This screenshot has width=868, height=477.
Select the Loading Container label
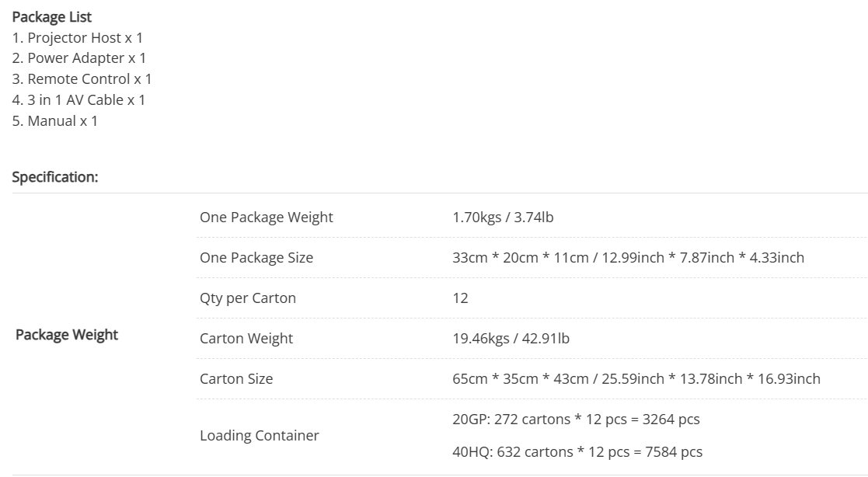pyautogui.click(x=259, y=436)
